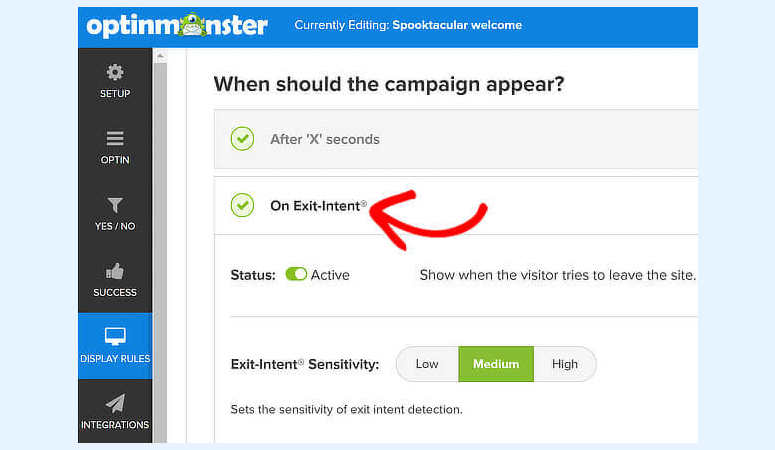This screenshot has width=775, height=450.
Task: Go to Success thumbs-up icon
Action: (x=115, y=271)
